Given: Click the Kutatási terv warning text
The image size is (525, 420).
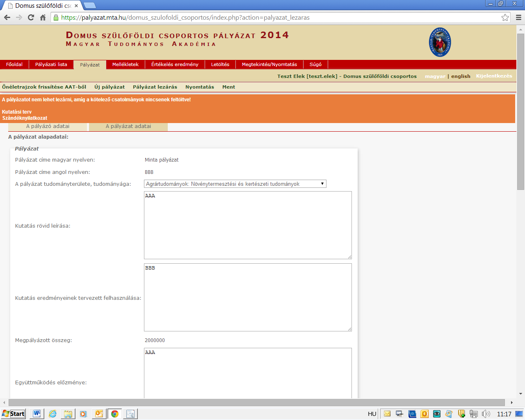Looking at the screenshot, I should [x=17, y=112].
